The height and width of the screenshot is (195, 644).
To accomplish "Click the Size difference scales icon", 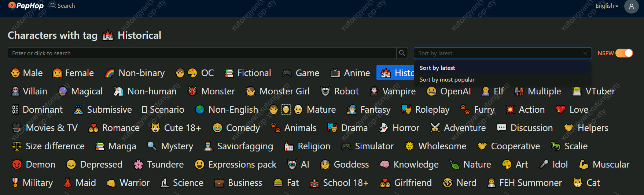I will pos(17,146).
